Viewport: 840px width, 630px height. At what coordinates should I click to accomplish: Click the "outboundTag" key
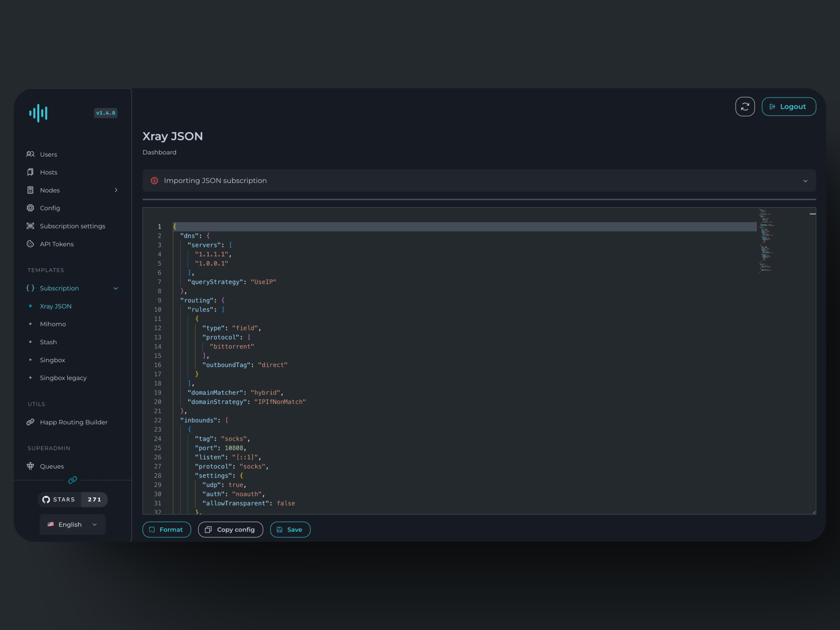(x=226, y=365)
